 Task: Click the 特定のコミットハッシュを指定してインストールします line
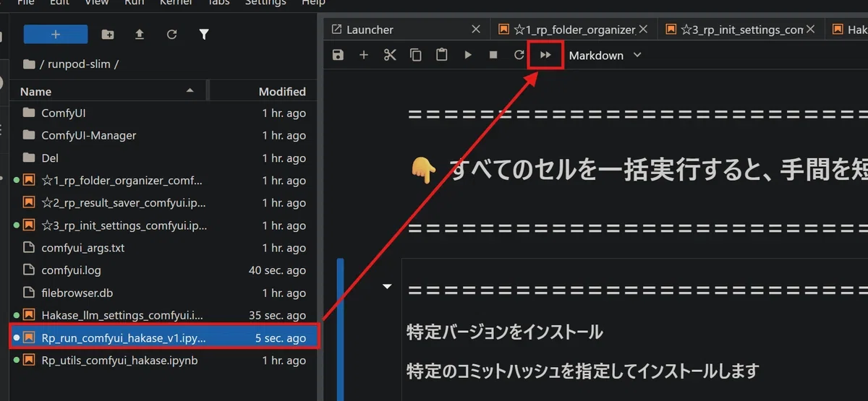(583, 371)
